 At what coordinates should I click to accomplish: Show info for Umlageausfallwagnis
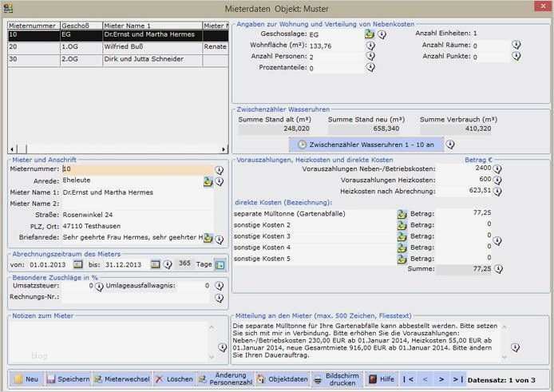(219, 286)
